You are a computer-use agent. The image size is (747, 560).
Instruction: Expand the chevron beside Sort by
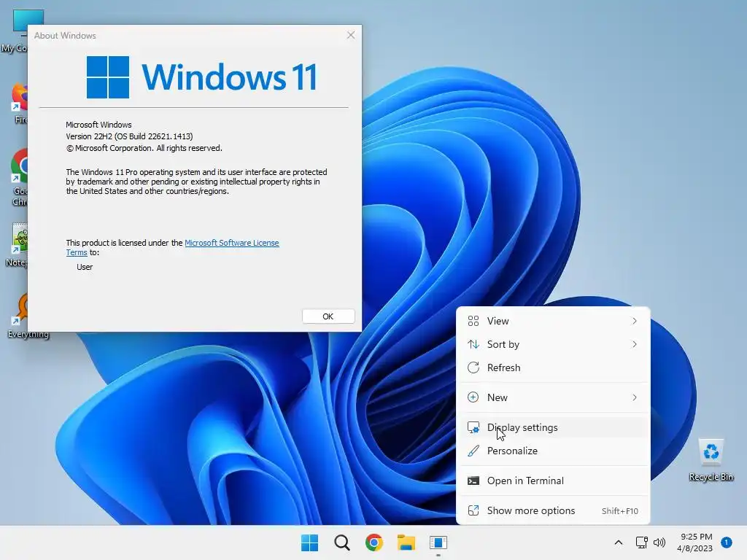(635, 344)
